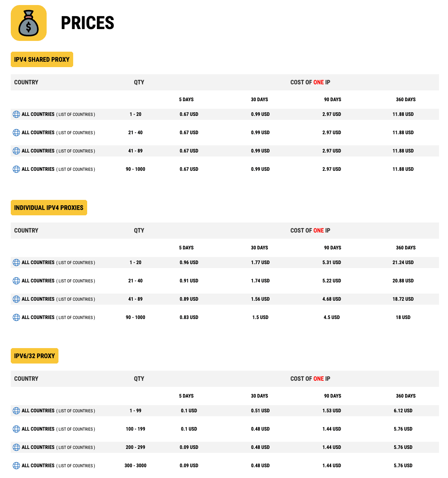Click globe icon in Individual IPv4 41 - 89 row
The width and height of the screenshot is (448, 478).
point(16,299)
